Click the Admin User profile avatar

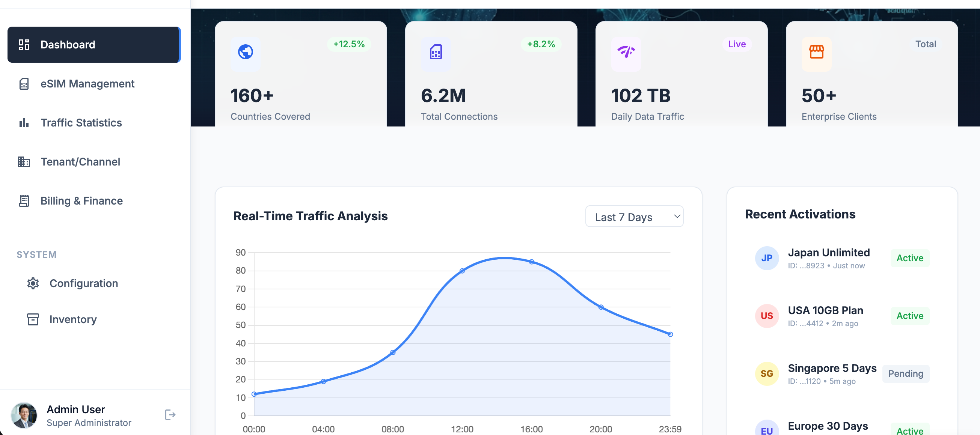(24, 415)
